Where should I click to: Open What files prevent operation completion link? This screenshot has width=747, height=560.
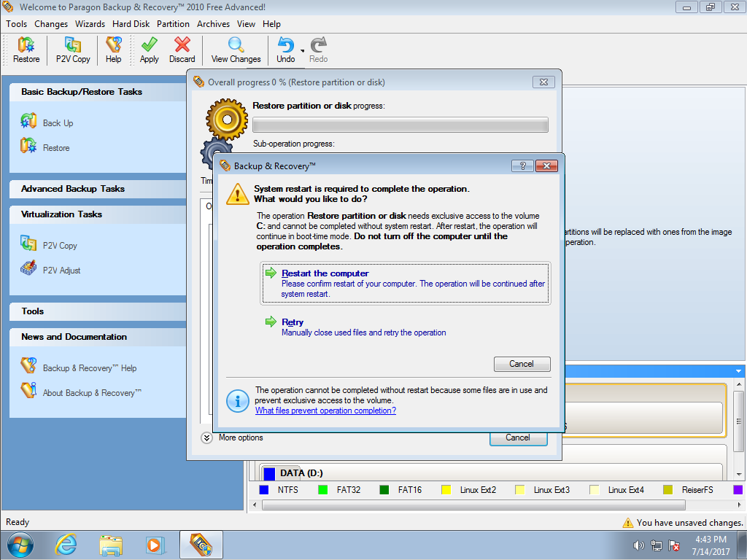point(325,411)
